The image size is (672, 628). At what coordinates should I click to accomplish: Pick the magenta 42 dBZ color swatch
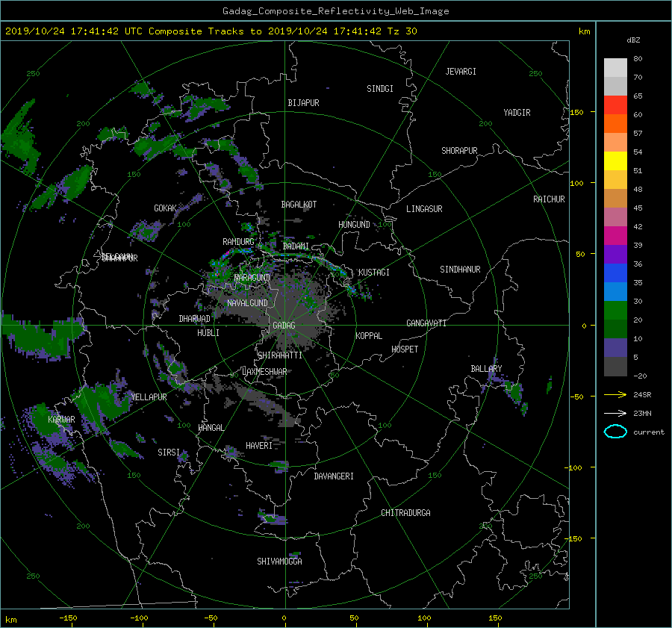[615, 235]
